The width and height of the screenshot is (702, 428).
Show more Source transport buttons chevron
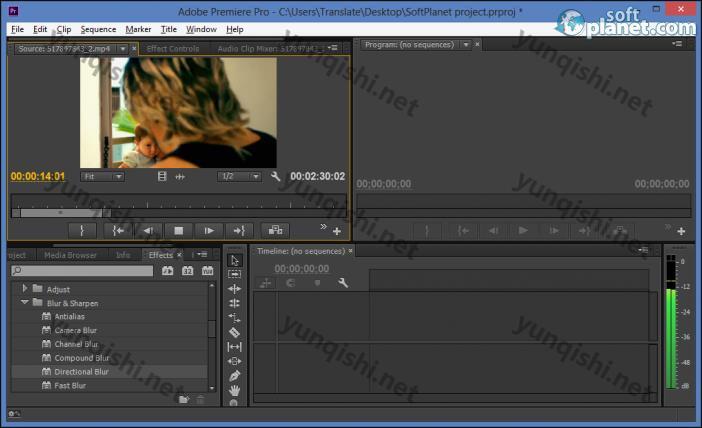323,227
